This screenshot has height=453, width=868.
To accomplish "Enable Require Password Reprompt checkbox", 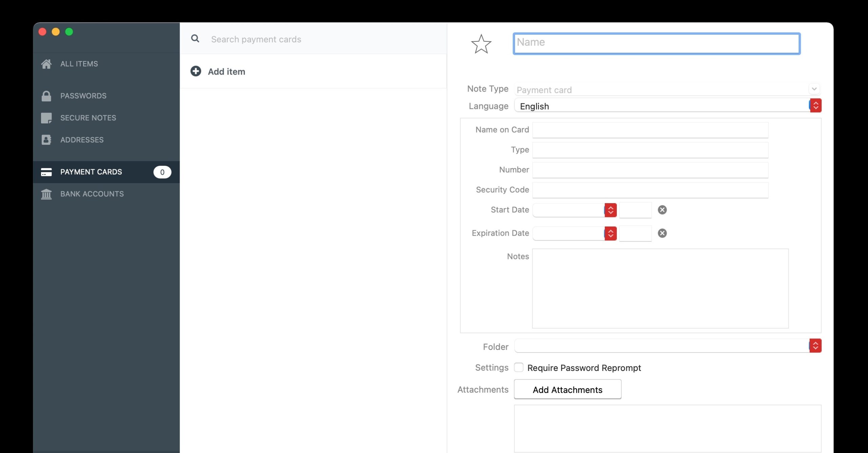I will [x=519, y=368].
